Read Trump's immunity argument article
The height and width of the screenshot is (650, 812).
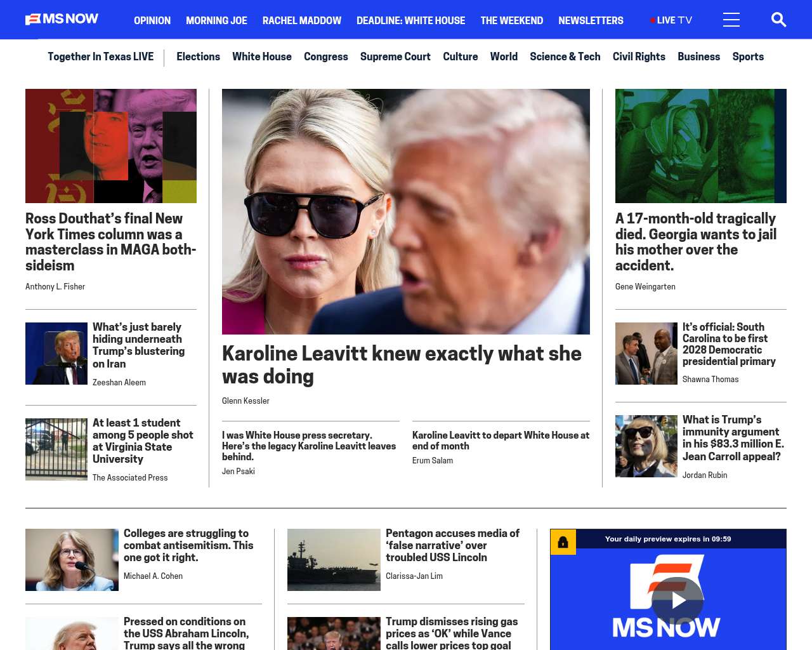[x=733, y=438]
